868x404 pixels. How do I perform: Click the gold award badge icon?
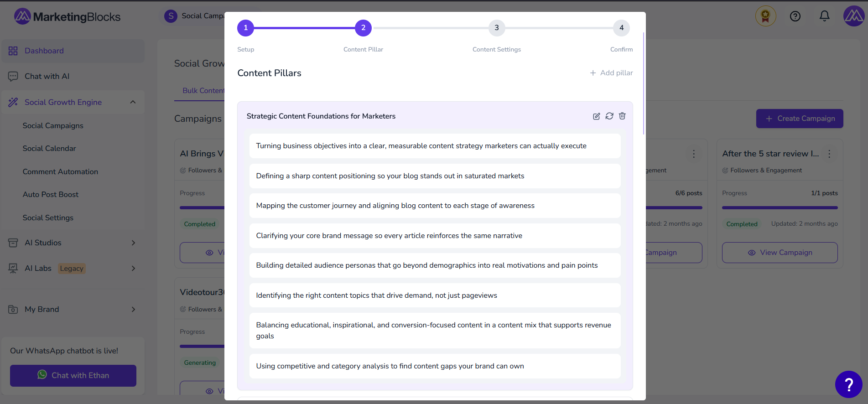point(765,16)
